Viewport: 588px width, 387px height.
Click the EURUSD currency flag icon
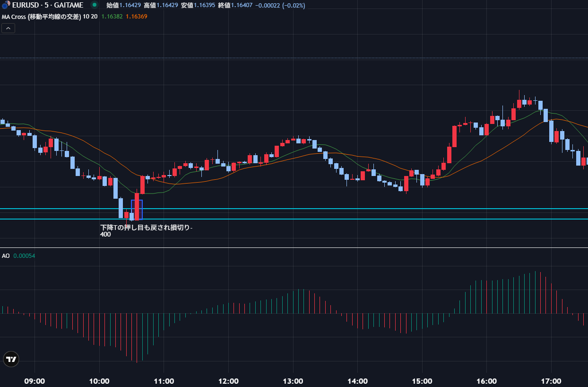tap(6, 5)
